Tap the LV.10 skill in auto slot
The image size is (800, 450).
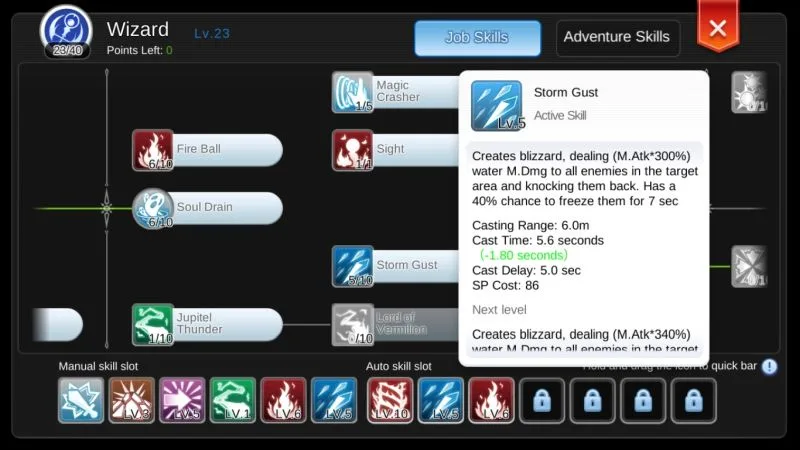390,400
